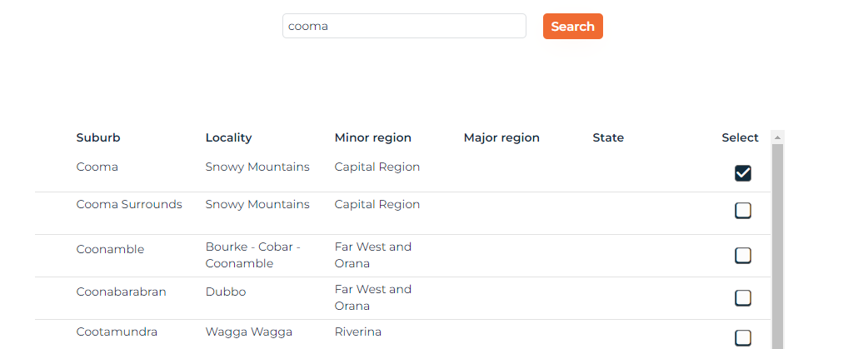The image size is (868, 349).
Task: Focus the search field containing 'cooma'
Action: click(x=404, y=26)
